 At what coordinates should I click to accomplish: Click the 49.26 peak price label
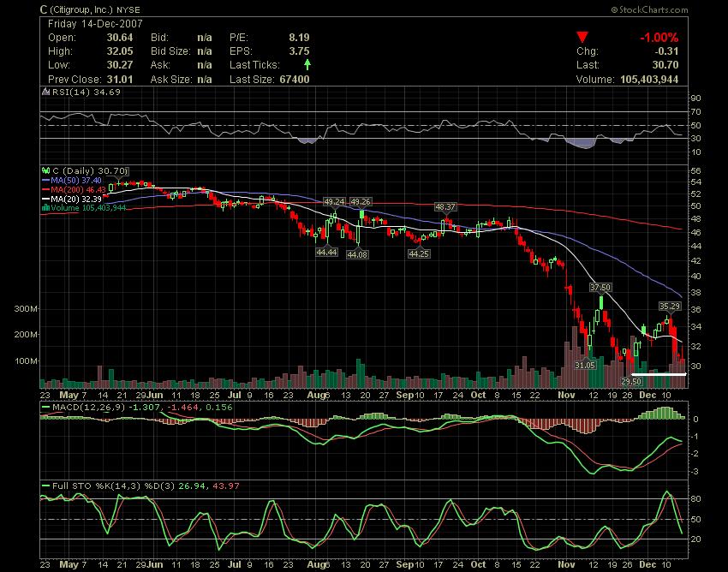click(x=361, y=201)
